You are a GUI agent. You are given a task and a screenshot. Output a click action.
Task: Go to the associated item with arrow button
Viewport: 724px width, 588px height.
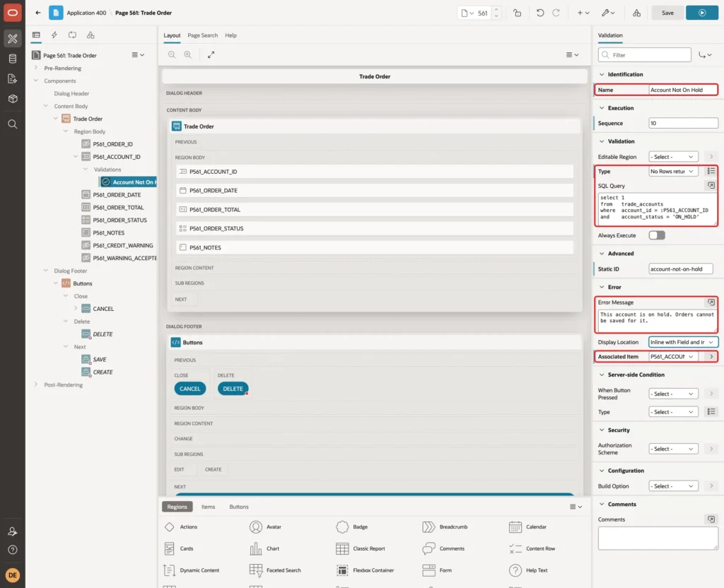[711, 356]
